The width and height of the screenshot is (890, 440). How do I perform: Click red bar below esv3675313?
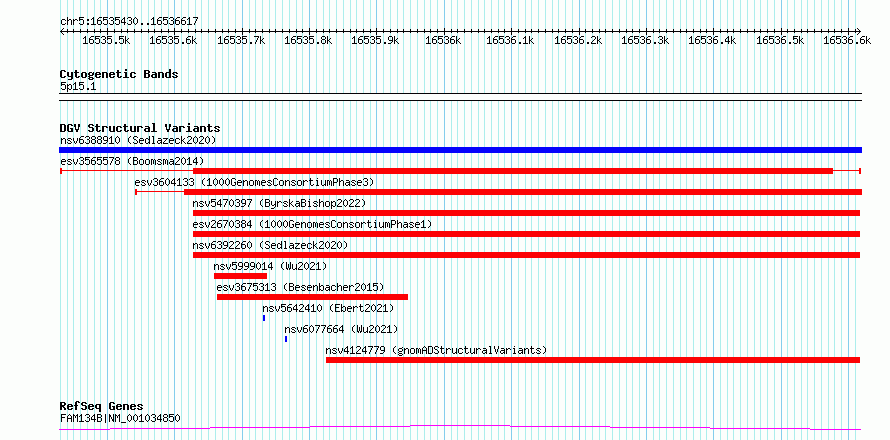click(312, 297)
